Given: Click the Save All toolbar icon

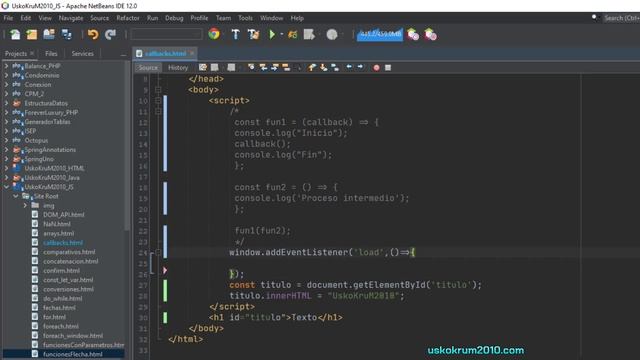Looking at the screenshot, I should pos(67,35).
